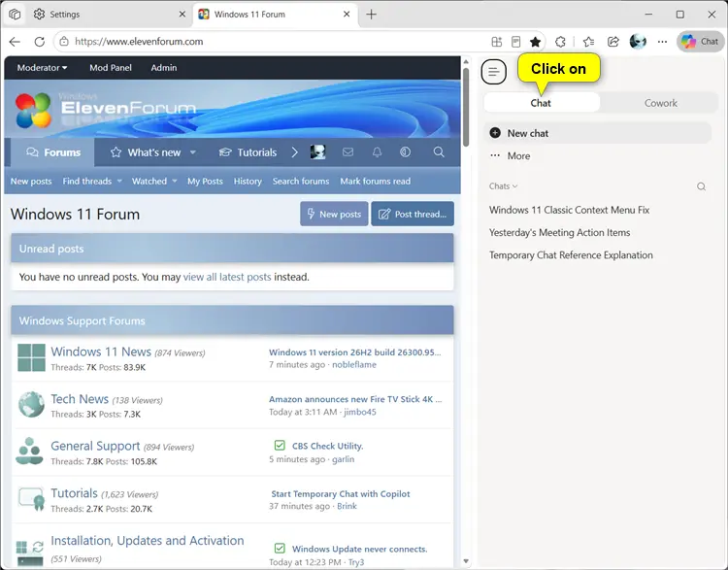This screenshot has width=728, height=570.
Task: Select the Chat tab in Copilot pane
Action: (542, 103)
